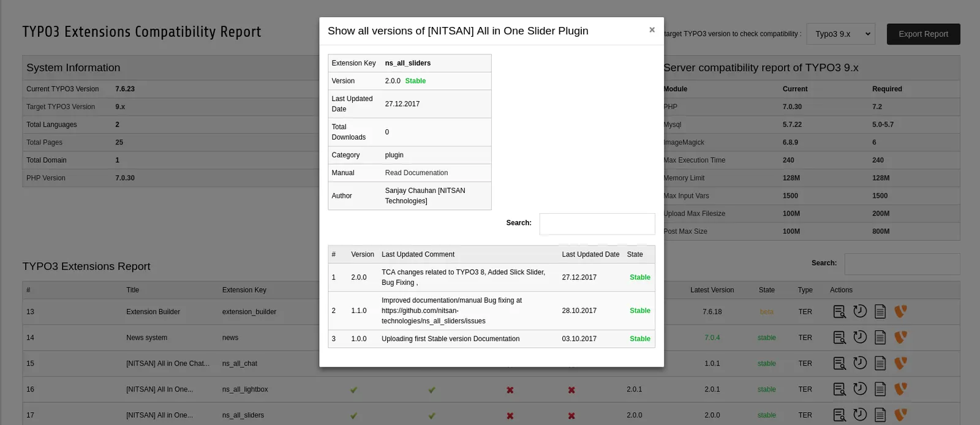Click PHP required value 7.2
This screenshot has width=980, height=425.
(876, 107)
